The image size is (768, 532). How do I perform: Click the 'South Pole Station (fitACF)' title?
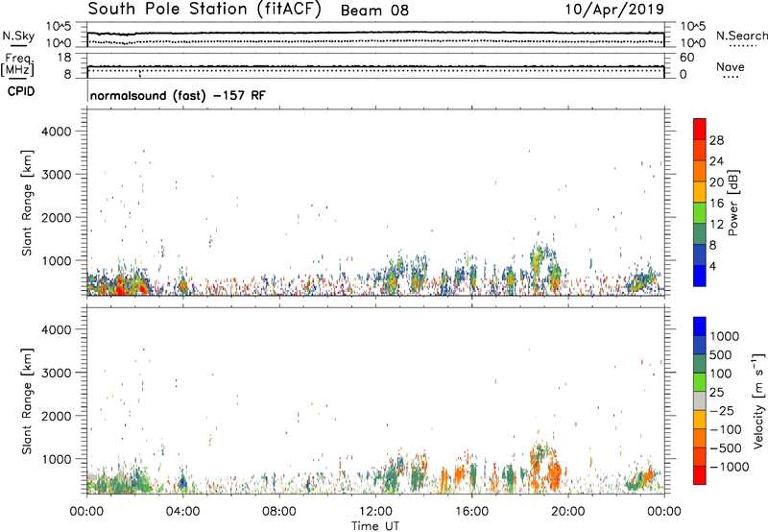(204, 10)
